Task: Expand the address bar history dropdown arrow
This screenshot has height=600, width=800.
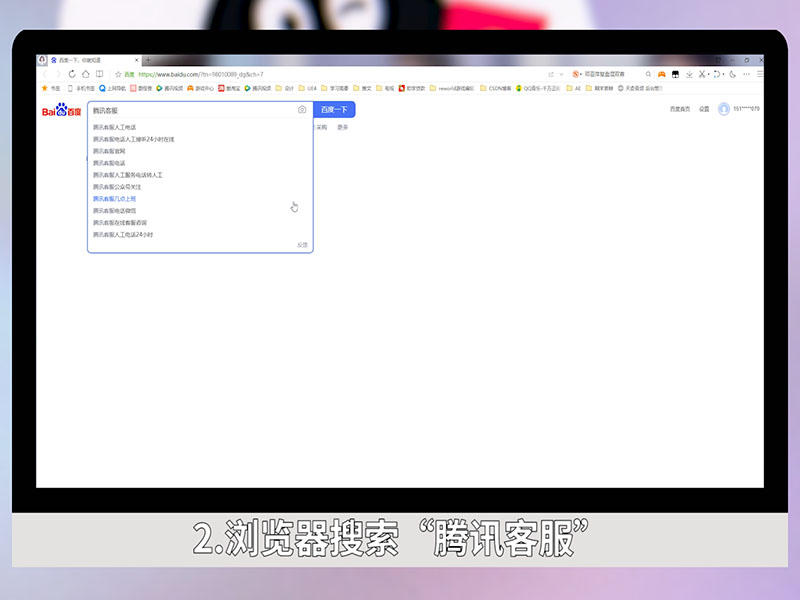Action: (x=561, y=74)
